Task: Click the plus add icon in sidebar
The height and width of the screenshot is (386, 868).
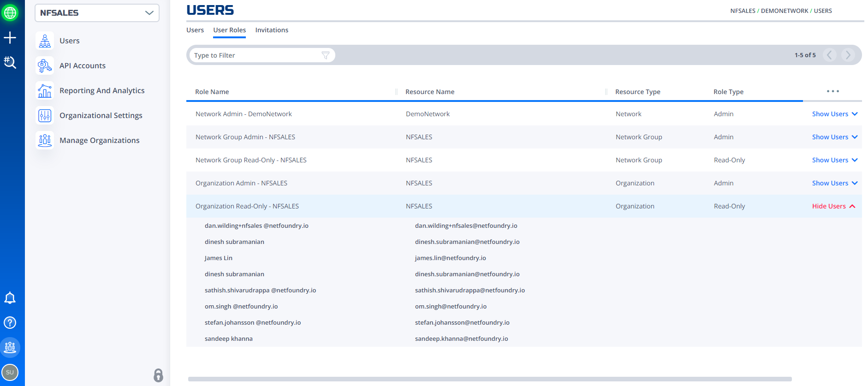Action: [x=10, y=38]
